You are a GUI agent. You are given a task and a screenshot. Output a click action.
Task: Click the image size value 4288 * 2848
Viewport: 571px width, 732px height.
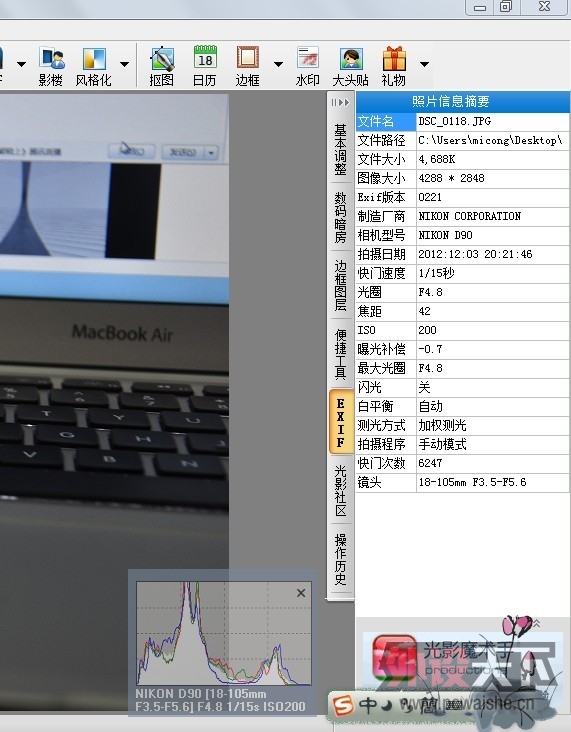(451, 178)
